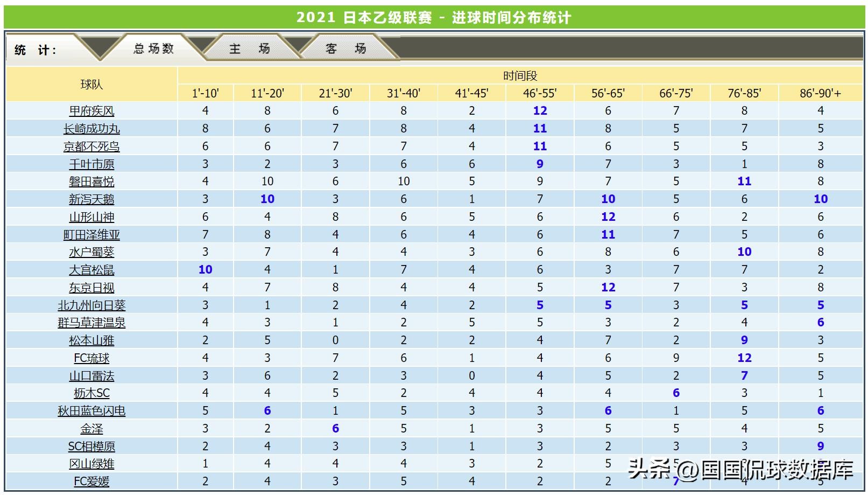868x495 pixels.
Task: Click on 东京日视 team name
Action: click(91, 288)
